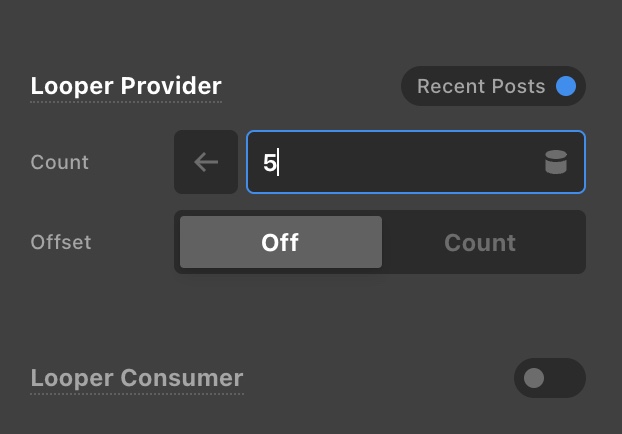Click the left arrow icon beside Count
The width and height of the screenshot is (622, 434).
(x=206, y=162)
